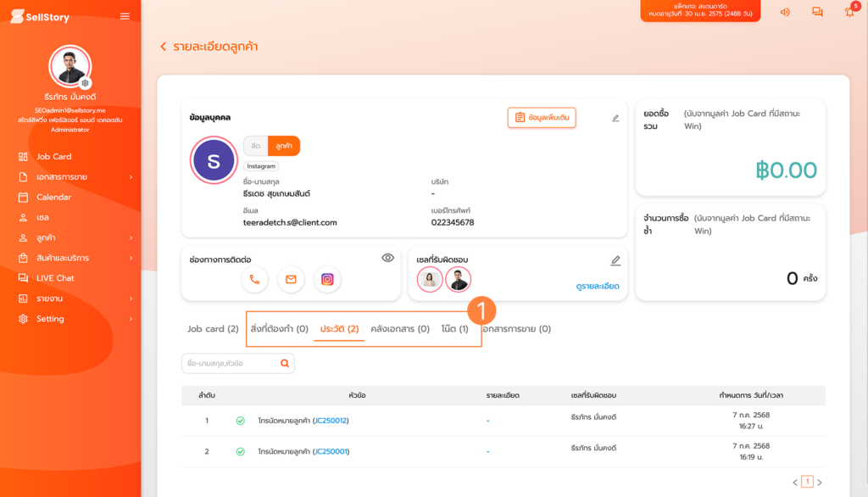Open LIVE Chat from sidebar
Viewport: 868px width, 497px height.
click(x=55, y=278)
